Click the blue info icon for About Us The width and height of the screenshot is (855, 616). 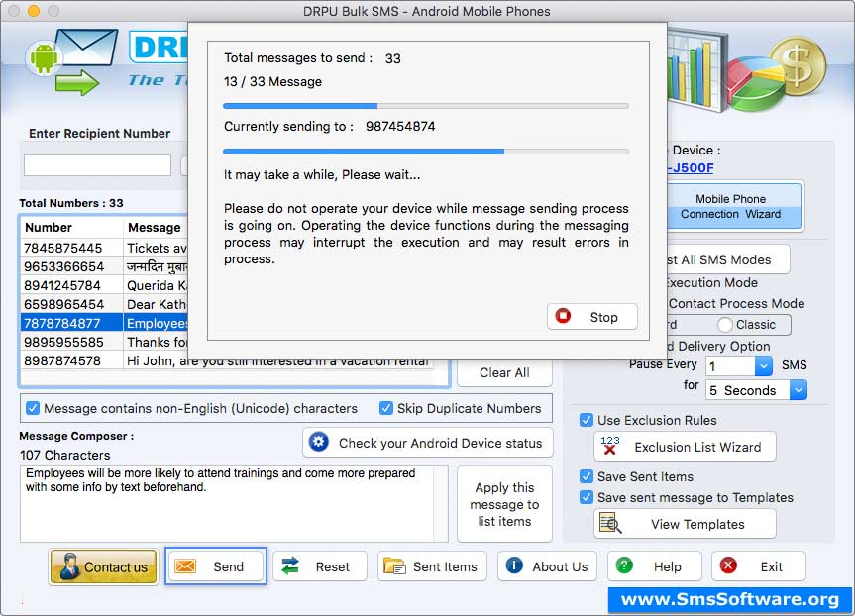[x=514, y=565]
